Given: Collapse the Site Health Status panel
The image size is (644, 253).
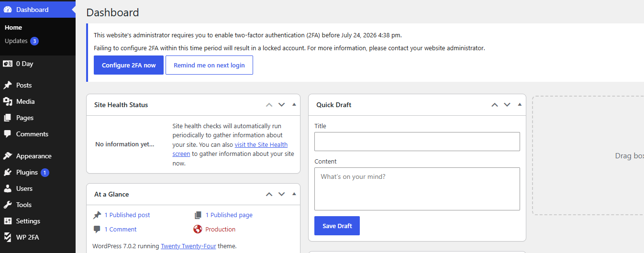Looking at the screenshot, I should pyautogui.click(x=294, y=105).
